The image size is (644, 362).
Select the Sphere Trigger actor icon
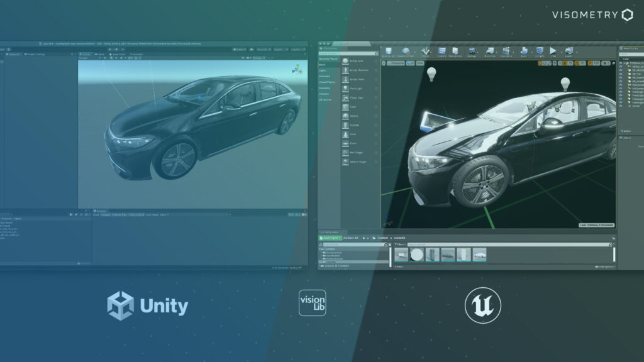(x=345, y=162)
